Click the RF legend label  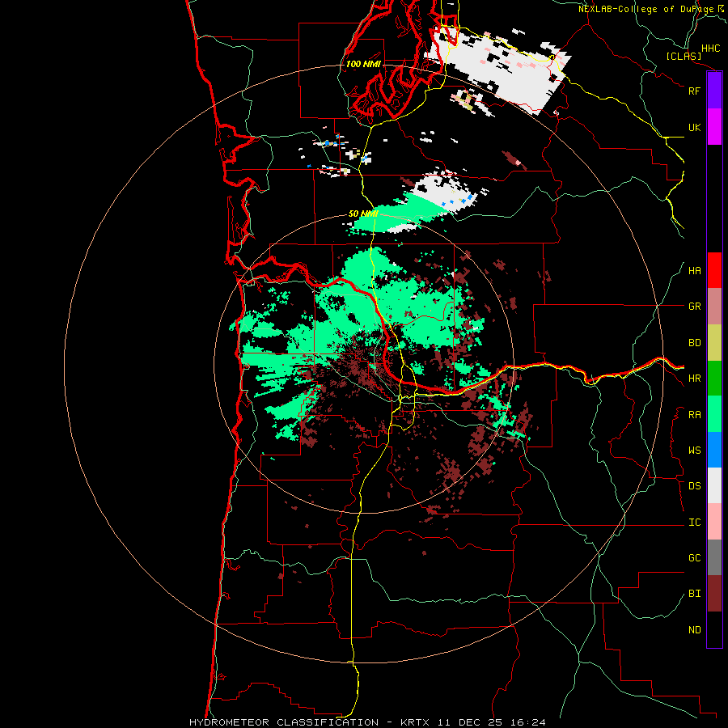[694, 91]
